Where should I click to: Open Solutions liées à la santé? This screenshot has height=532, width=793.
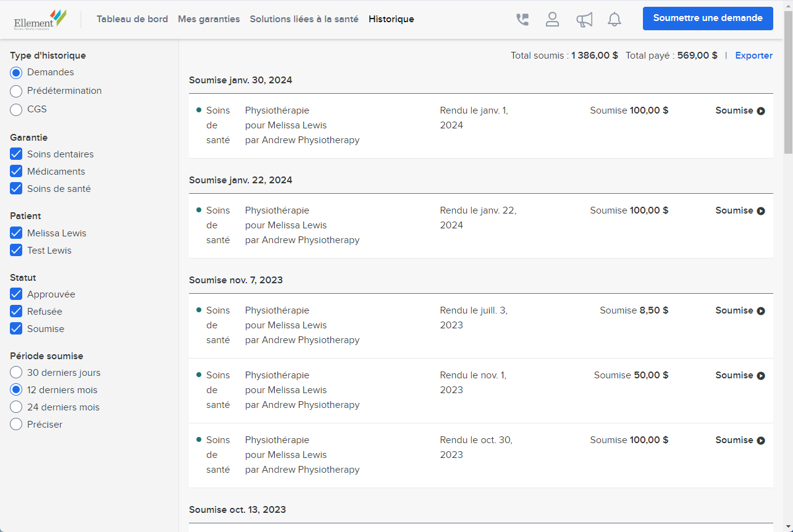point(304,19)
